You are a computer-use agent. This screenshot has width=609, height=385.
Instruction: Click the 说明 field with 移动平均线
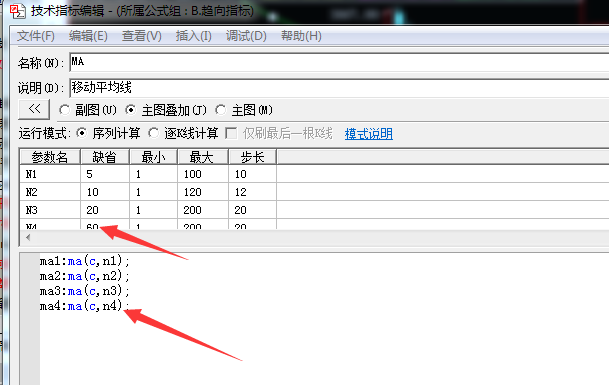click(x=339, y=88)
